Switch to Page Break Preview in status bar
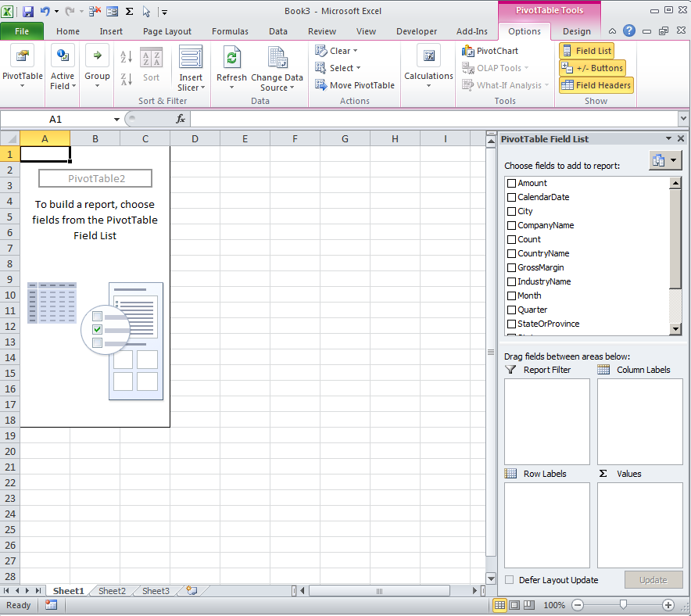This screenshot has height=616, width=691. click(529, 605)
